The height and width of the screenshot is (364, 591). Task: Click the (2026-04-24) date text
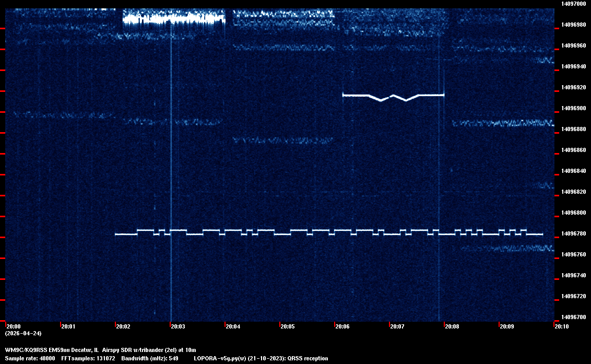23,333
